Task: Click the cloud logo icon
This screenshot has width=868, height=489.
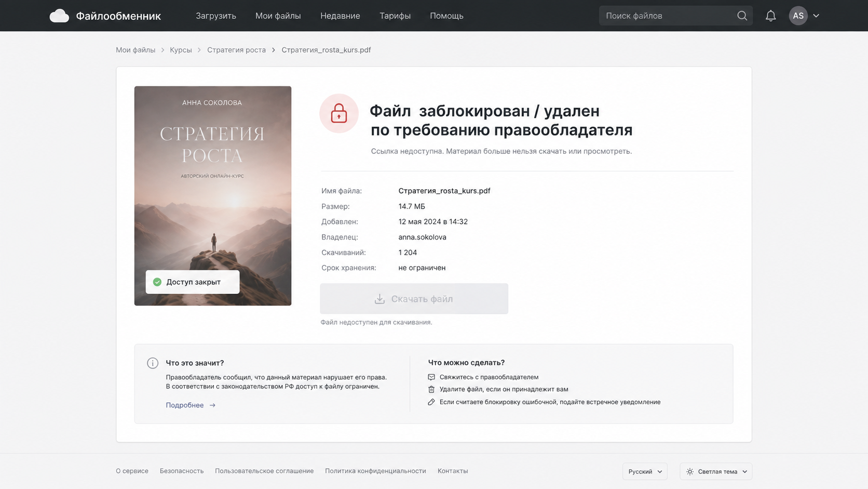Action: [59, 16]
